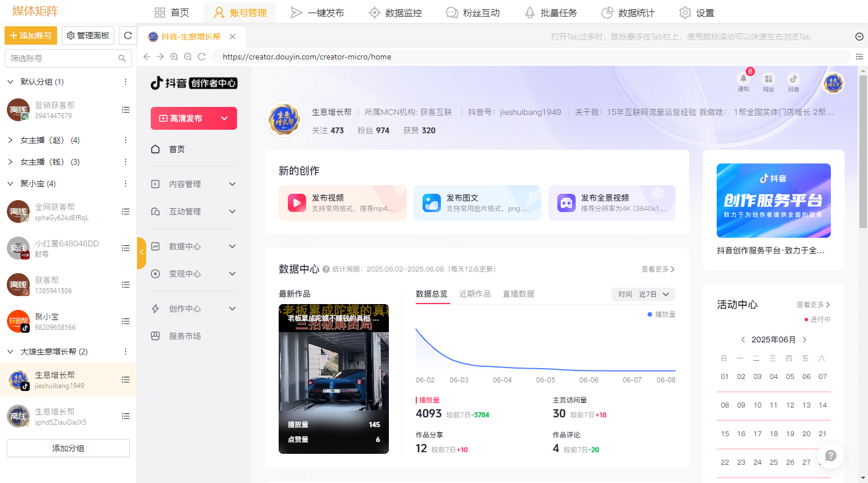The height and width of the screenshot is (483, 868).
Task: Open the 管理面板 button
Action: coord(88,35)
